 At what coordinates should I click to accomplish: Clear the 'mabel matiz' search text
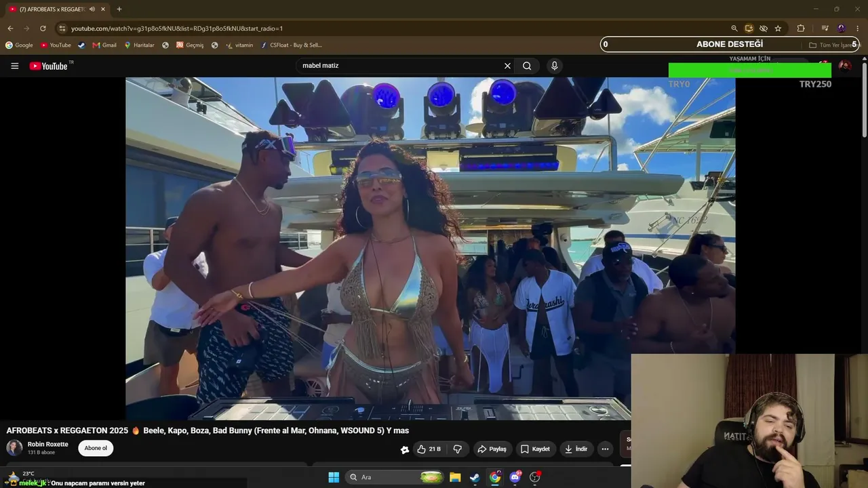pyautogui.click(x=507, y=66)
